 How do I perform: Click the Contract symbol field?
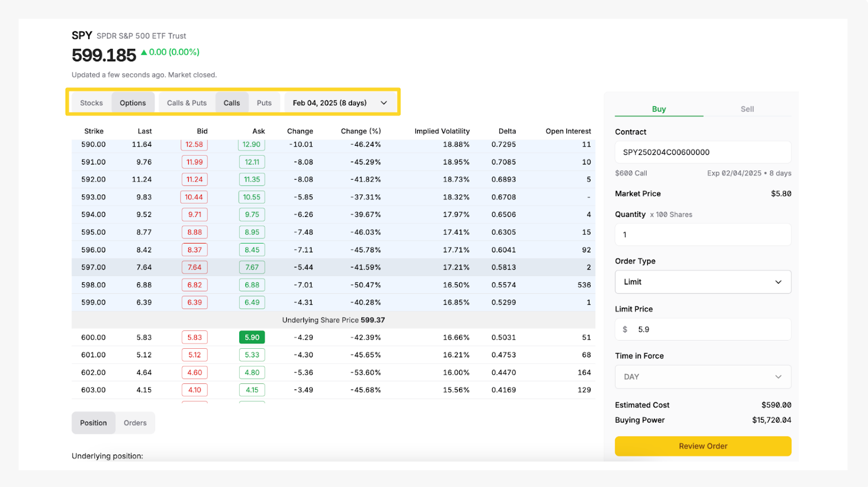pos(703,152)
